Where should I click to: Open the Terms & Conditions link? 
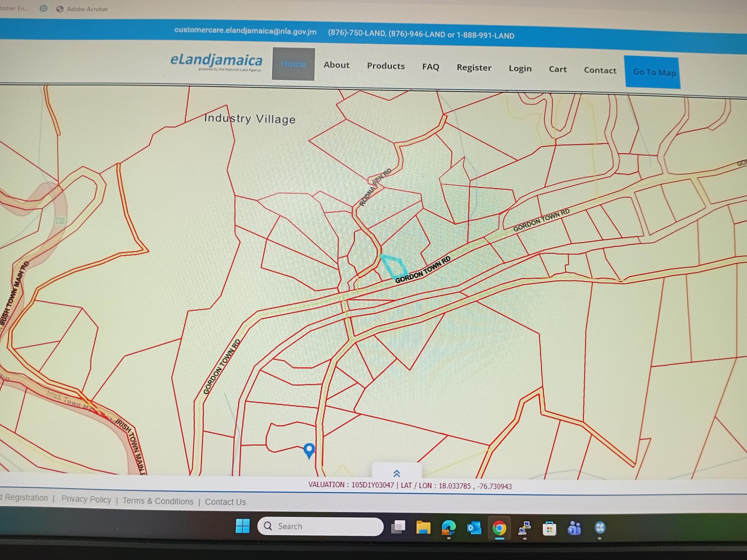click(x=158, y=501)
